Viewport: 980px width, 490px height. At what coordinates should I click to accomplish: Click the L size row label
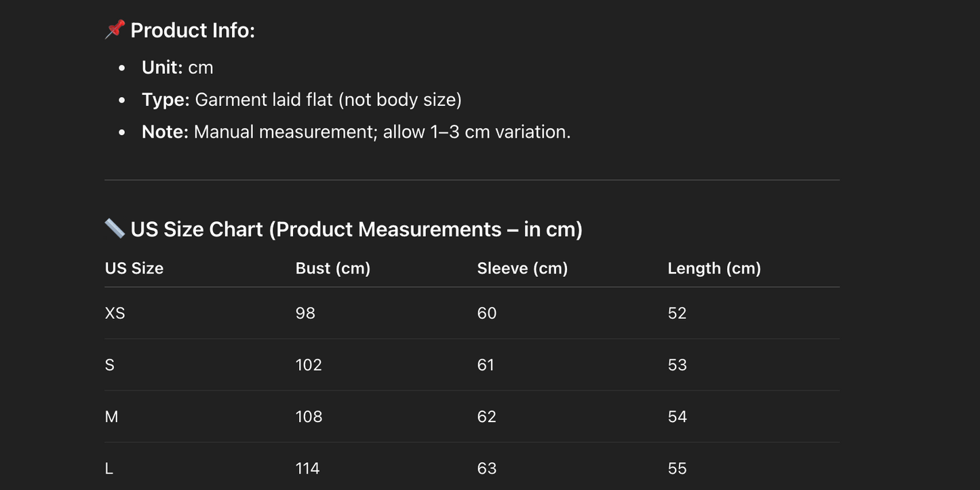pos(109,469)
